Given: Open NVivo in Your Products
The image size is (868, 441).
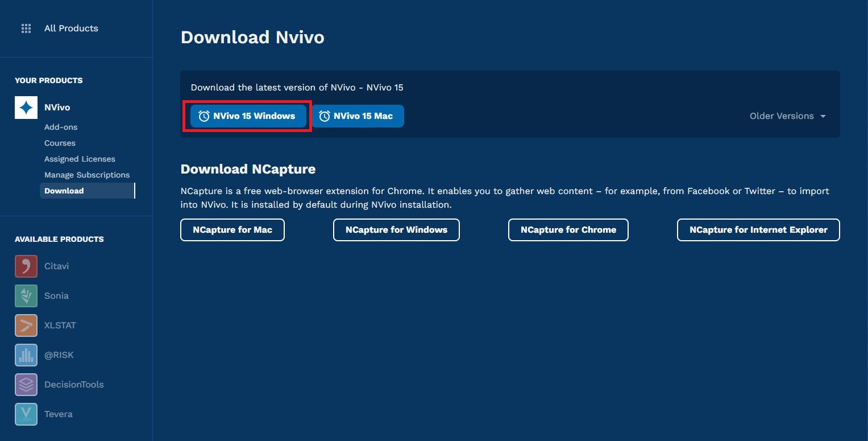Looking at the screenshot, I should click(x=57, y=108).
